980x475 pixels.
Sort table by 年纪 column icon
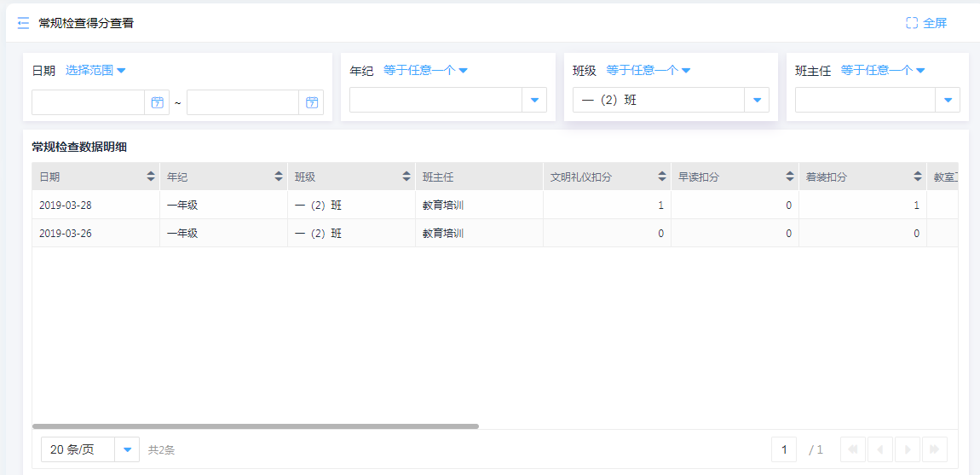(x=279, y=177)
